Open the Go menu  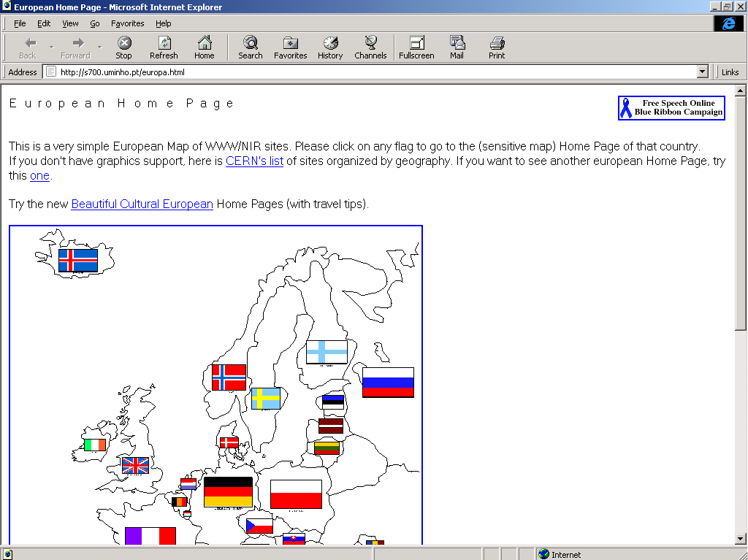[x=95, y=23]
